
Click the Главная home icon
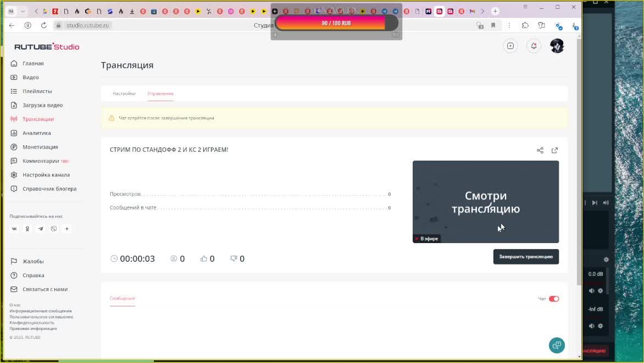[x=14, y=63]
